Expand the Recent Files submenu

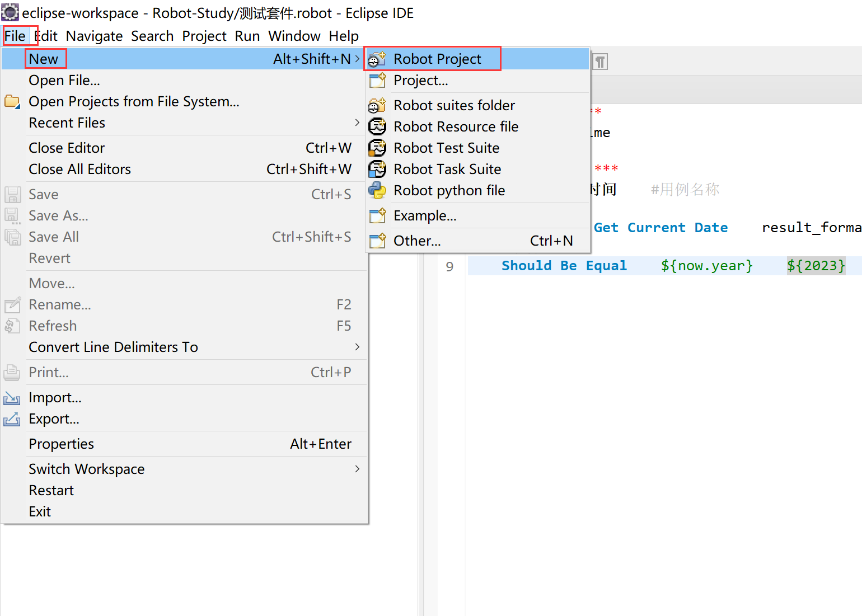(x=184, y=123)
